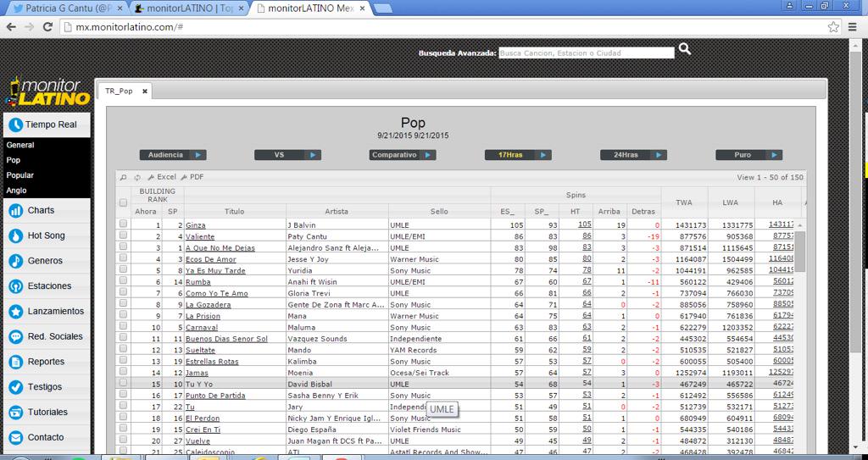
Task: Click the grid search magnifier icon
Action: (x=124, y=178)
